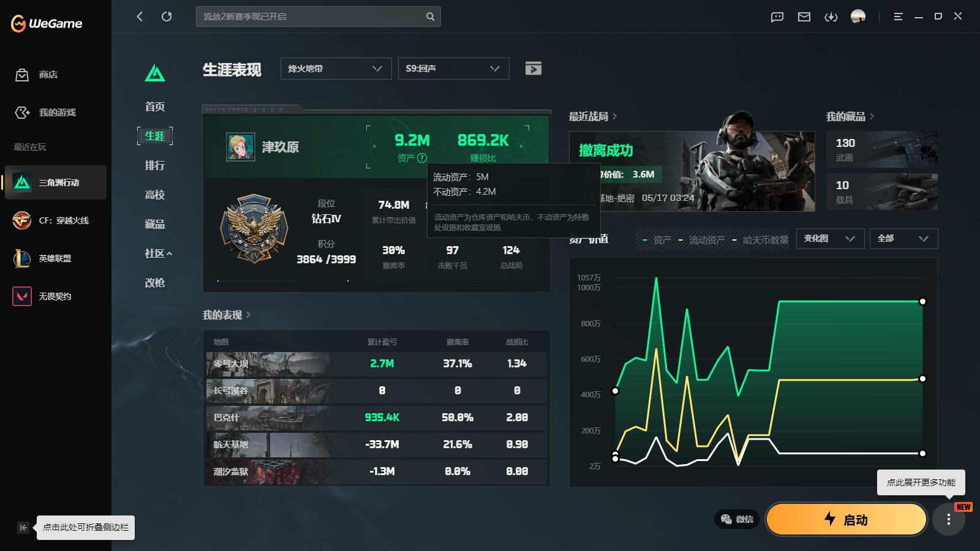Image resolution: width=980 pixels, height=551 pixels.
Task: Toggle 资产 series in chart legend
Action: (657, 240)
